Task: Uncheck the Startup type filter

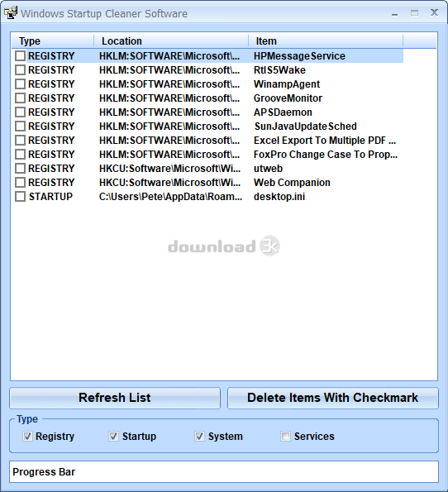Action: click(x=113, y=436)
